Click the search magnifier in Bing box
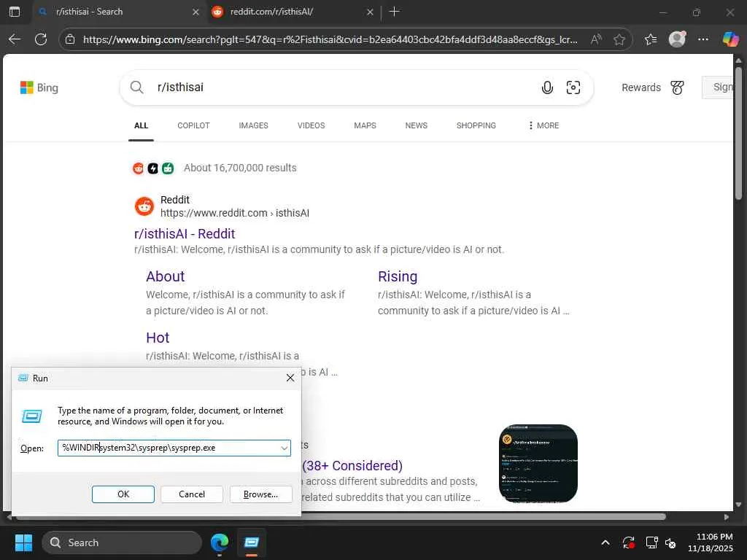Viewport: 747px width, 560px height. [x=136, y=87]
